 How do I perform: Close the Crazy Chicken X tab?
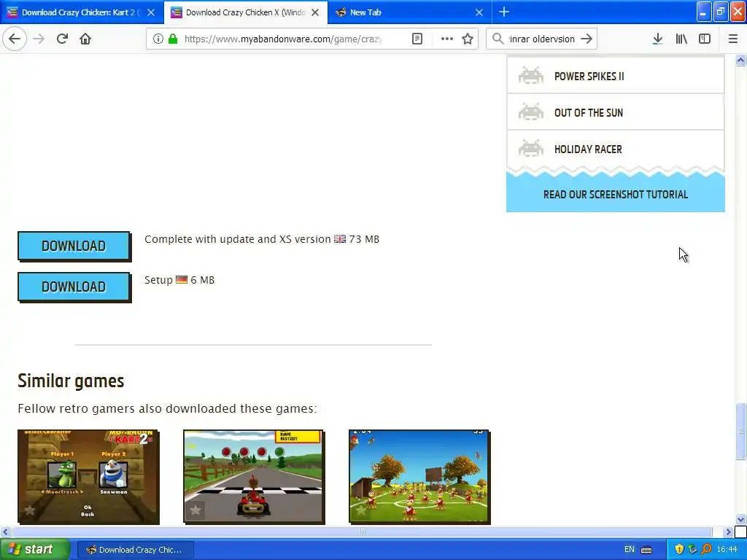click(x=315, y=12)
